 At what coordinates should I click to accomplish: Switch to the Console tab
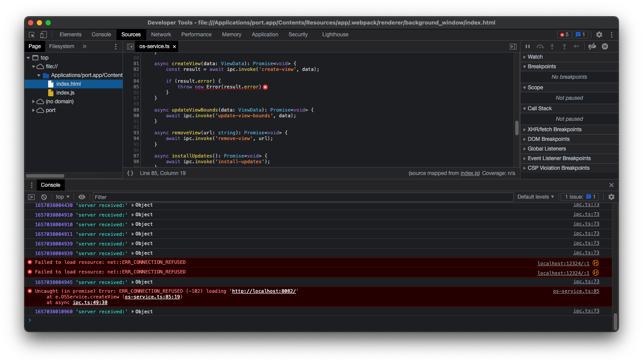coord(101,35)
